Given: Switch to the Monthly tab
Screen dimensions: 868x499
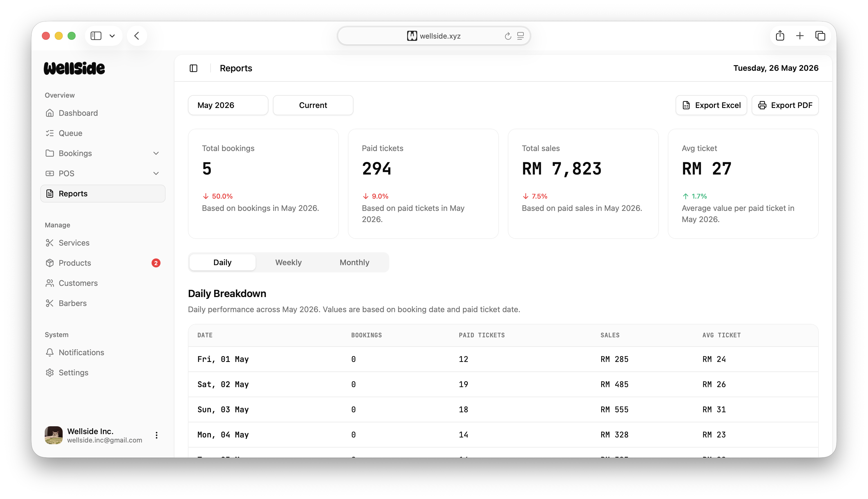Looking at the screenshot, I should (x=355, y=263).
